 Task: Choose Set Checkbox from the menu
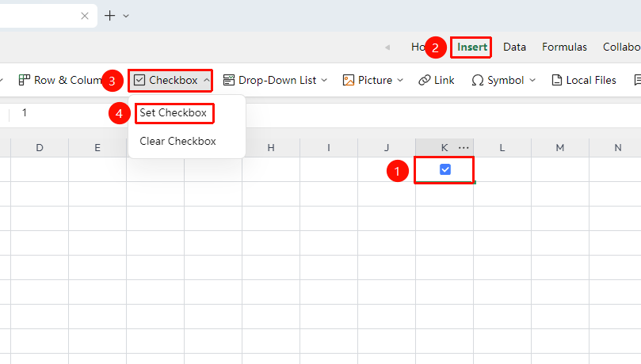click(173, 112)
